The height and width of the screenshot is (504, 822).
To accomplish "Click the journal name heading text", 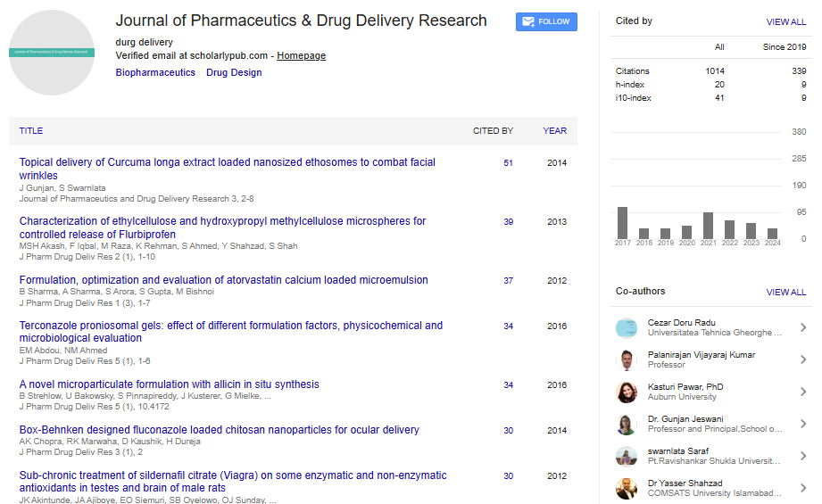I will (301, 21).
